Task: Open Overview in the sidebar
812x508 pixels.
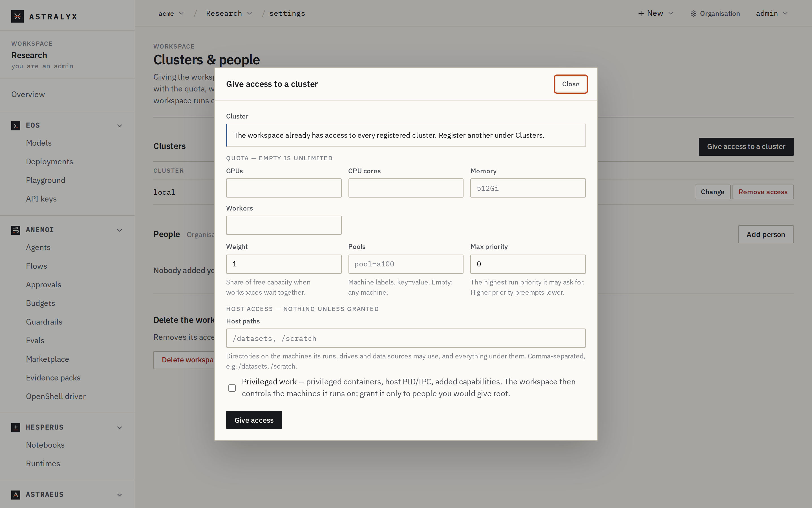Action: (28, 95)
